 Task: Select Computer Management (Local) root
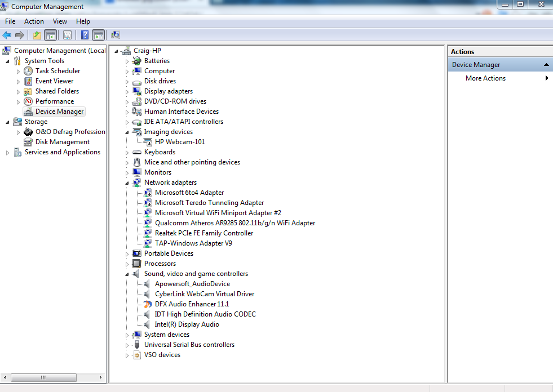60,51
